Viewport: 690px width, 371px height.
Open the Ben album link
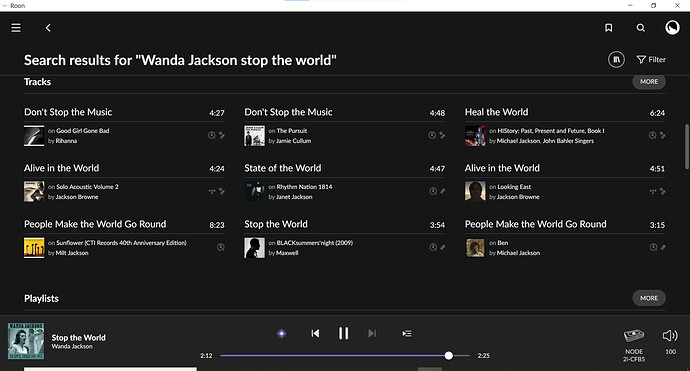click(x=503, y=242)
